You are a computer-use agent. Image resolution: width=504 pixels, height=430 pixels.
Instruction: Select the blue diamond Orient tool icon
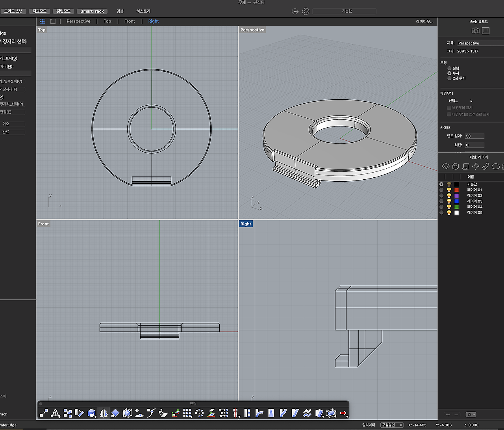point(115,413)
